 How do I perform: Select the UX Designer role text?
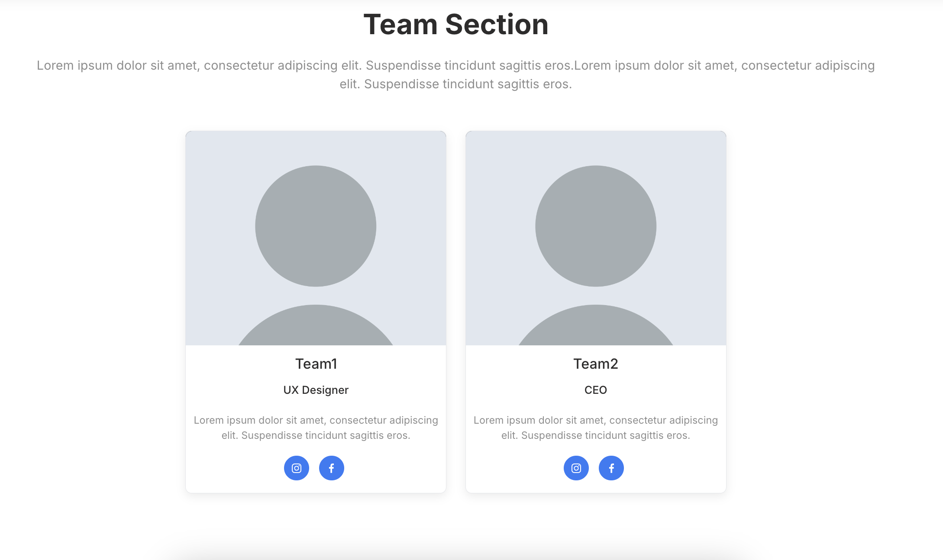tap(316, 390)
